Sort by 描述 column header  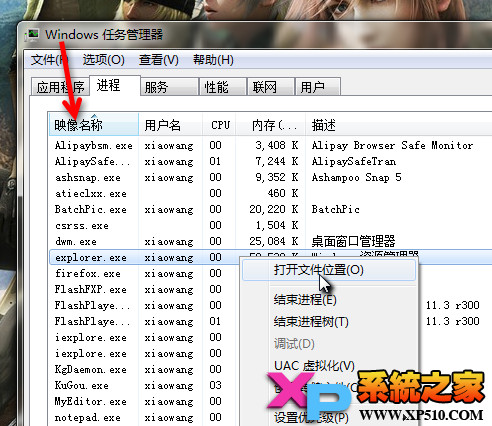(x=399, y=125)
